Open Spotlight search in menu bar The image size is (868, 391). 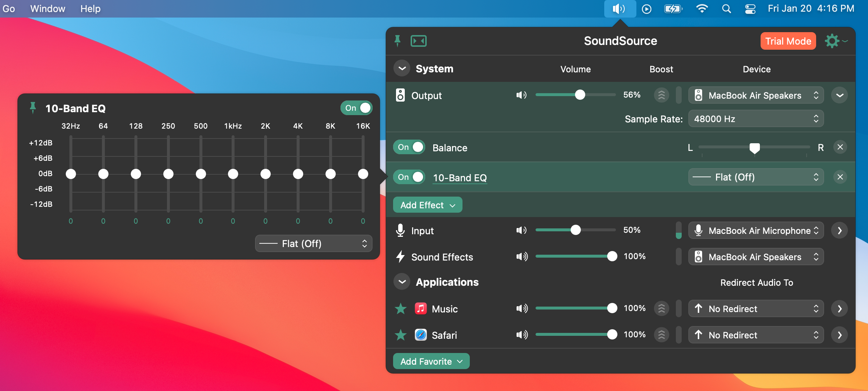click(726, 9)
